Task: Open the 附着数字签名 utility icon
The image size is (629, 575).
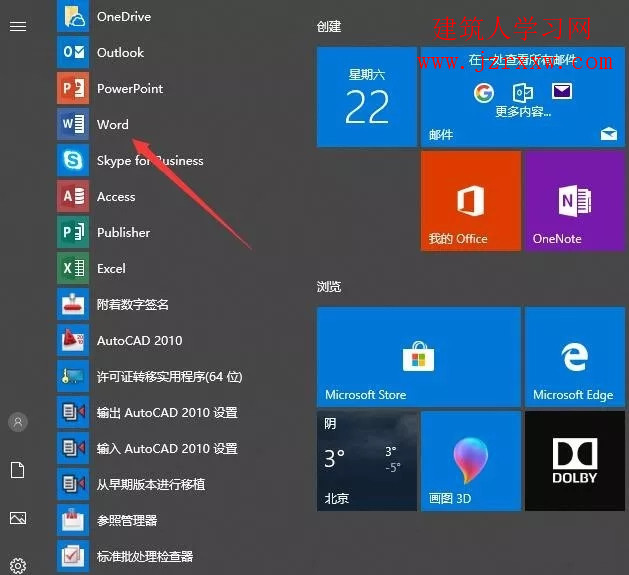Action: (73, 304)
